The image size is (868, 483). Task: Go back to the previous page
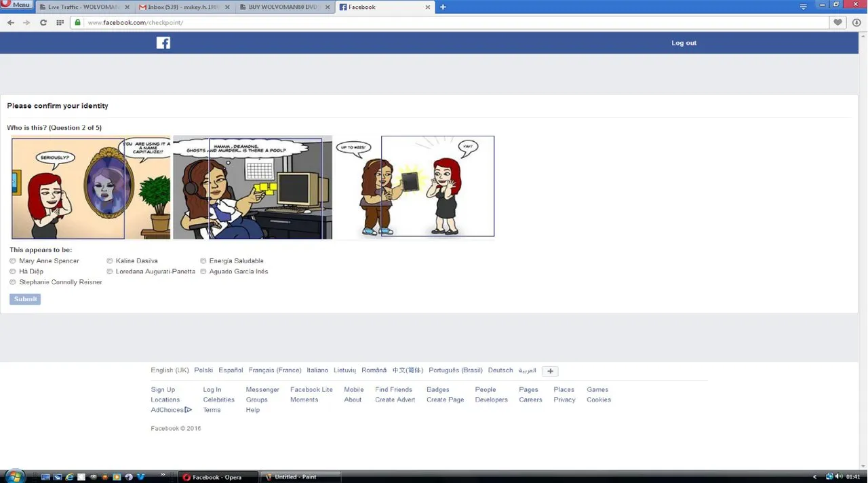(10, 22)
